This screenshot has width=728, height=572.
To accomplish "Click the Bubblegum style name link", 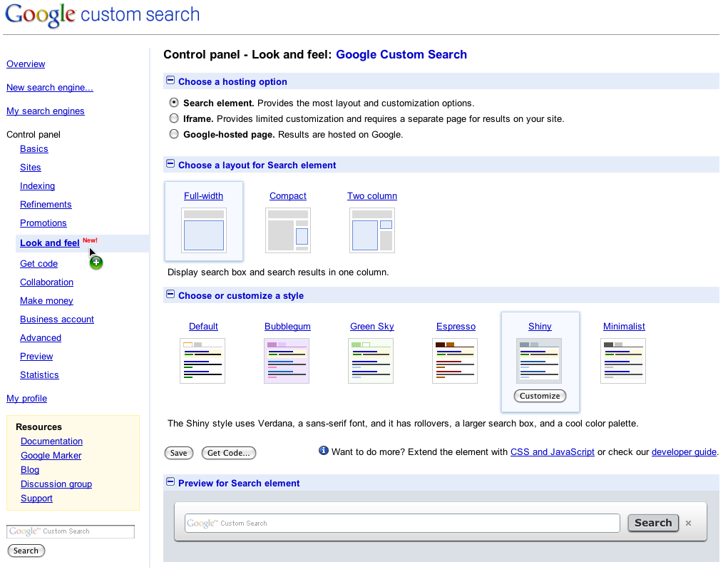I will tap(287, 327).
